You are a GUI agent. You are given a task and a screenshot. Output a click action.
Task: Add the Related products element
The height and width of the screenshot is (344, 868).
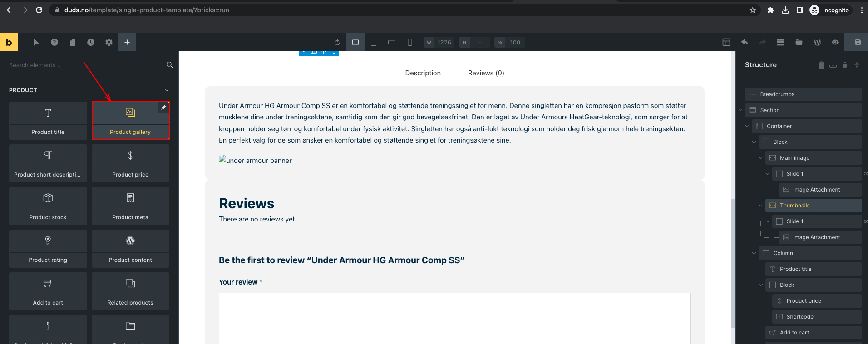[131, 291]
